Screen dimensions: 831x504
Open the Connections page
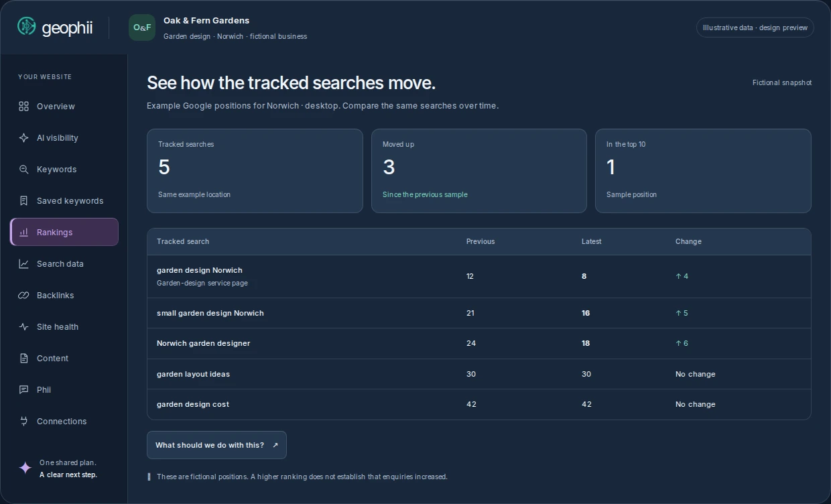[x=64, y=422]
